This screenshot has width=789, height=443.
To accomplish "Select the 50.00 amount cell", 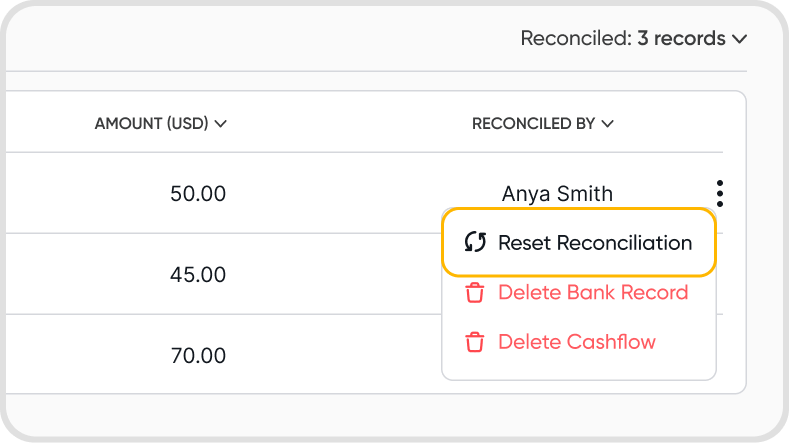I will 198,193.
